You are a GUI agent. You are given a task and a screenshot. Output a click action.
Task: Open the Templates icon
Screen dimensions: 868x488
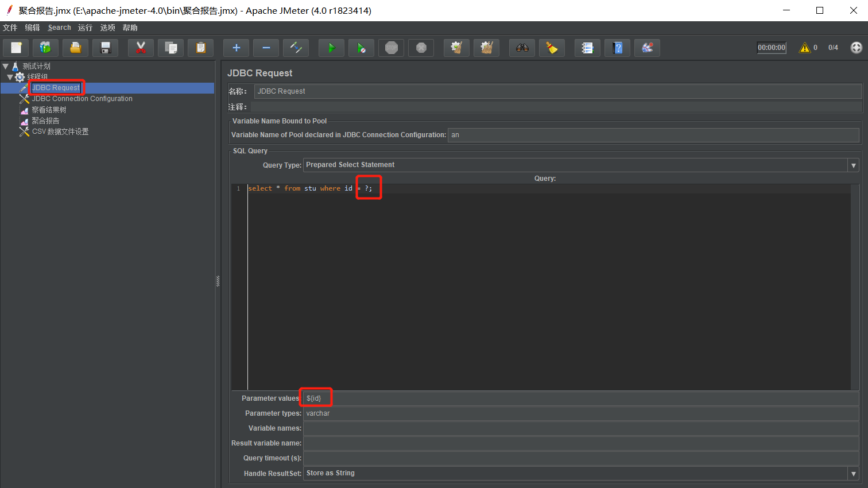tap(45, 48)
